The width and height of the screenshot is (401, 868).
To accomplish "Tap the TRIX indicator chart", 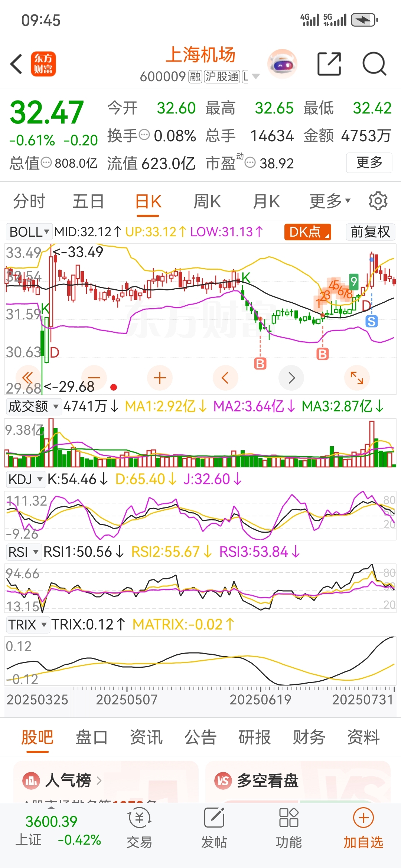I will (200, 661).
